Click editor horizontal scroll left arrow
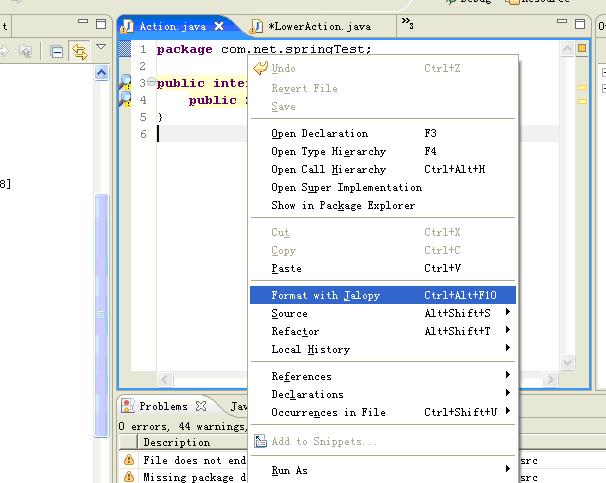 pyautogui.click(x=165, y=379)
